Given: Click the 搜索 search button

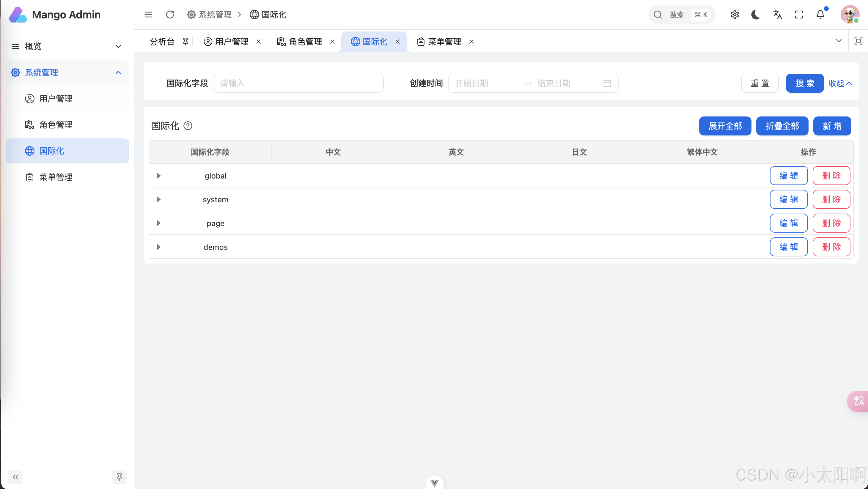Looking at the screenshot, I should point(805,83).
